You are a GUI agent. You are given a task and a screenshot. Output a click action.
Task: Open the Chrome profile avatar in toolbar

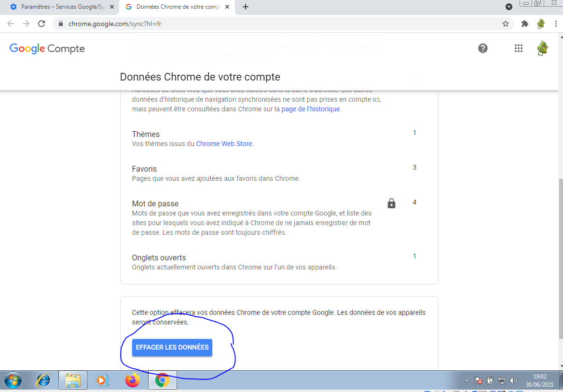(541, 24)
